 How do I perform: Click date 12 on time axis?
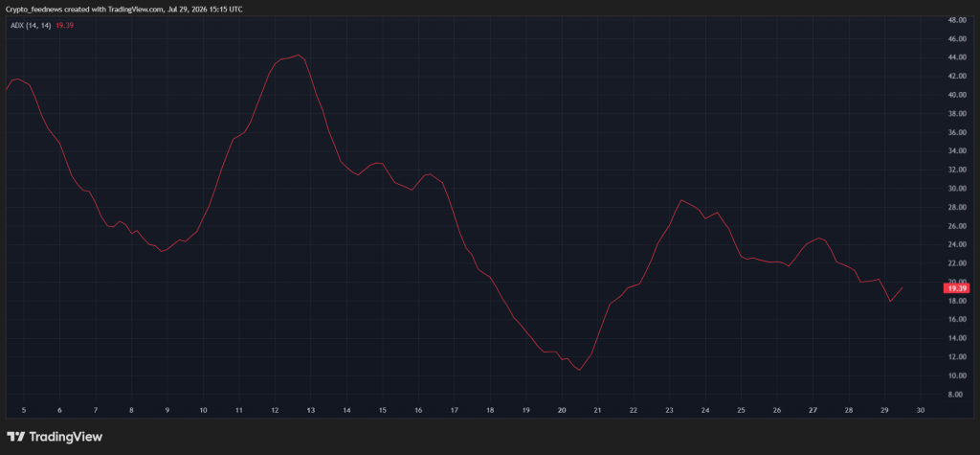point(275,411)
